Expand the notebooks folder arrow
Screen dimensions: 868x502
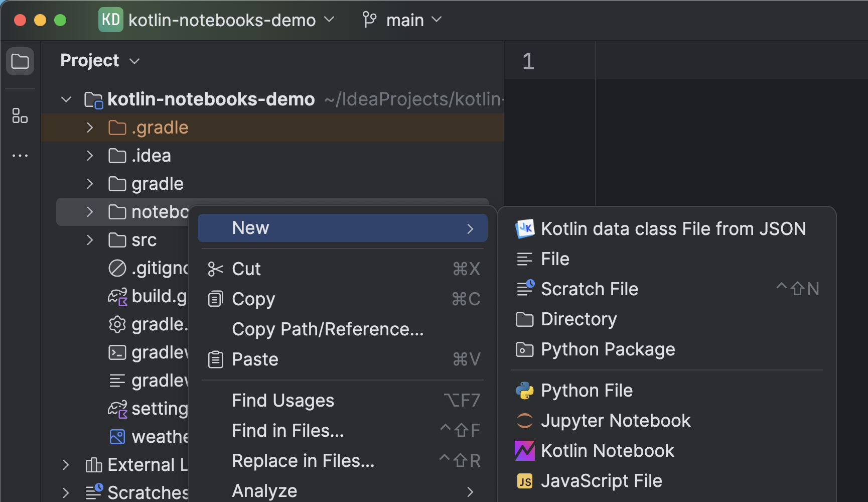click(x=90, y=212)
